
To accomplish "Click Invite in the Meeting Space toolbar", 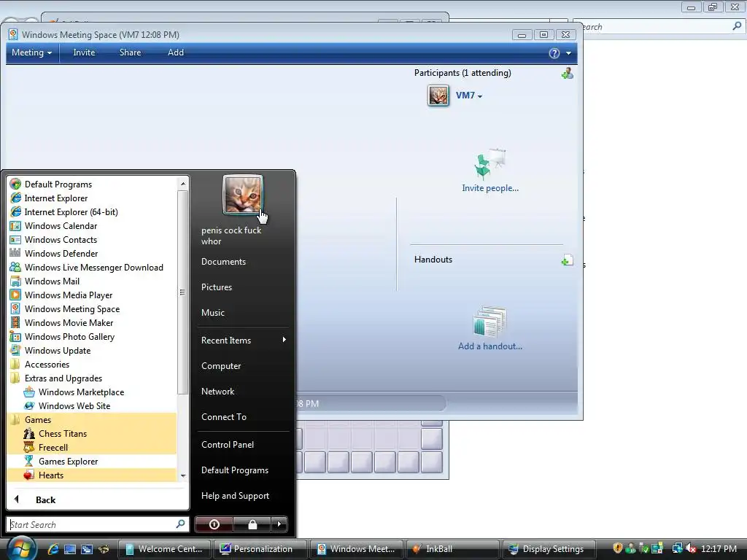I will point(84,52).
